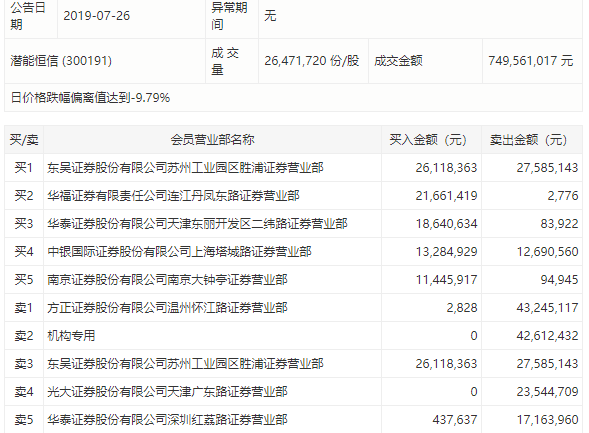Click 东吴证券苏州工业园区胜浦 name in 买1 row
The image size is (589, 433).
click(x=185, y=167)
